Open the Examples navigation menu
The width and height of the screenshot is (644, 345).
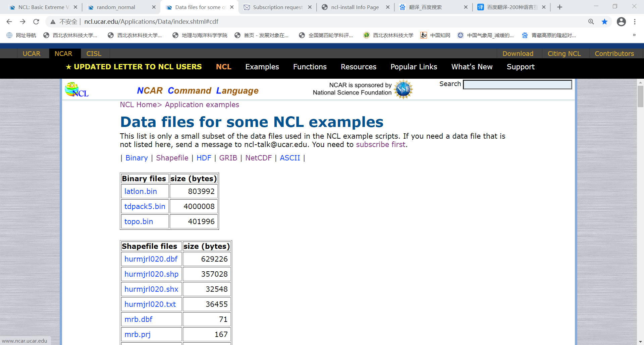(262, 67)
